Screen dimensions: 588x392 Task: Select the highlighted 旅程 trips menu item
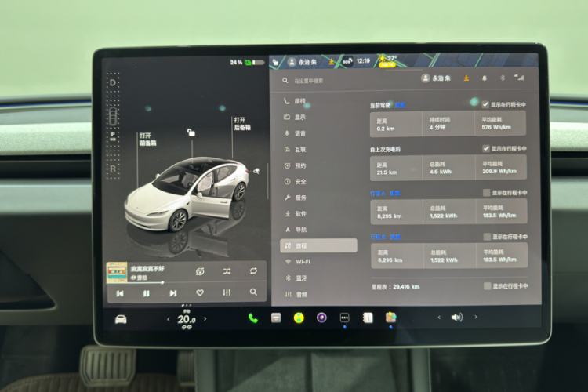point(318,245)
